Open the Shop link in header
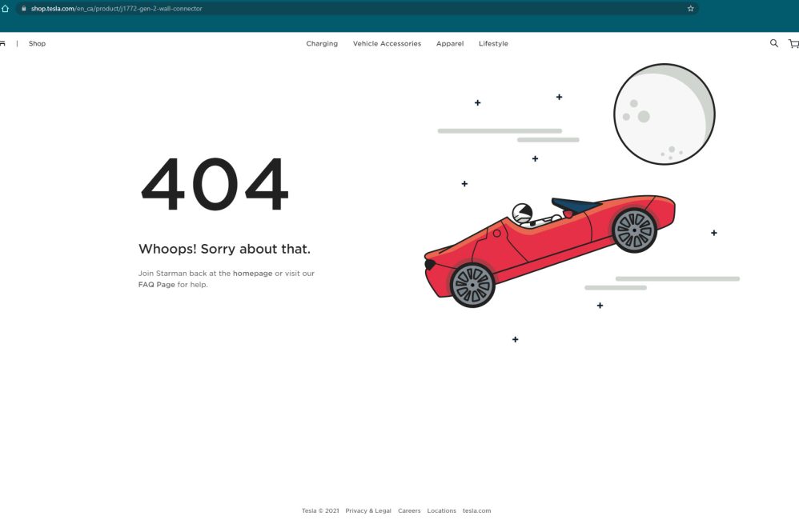The image size is (799, 532). tap(37, 44)
